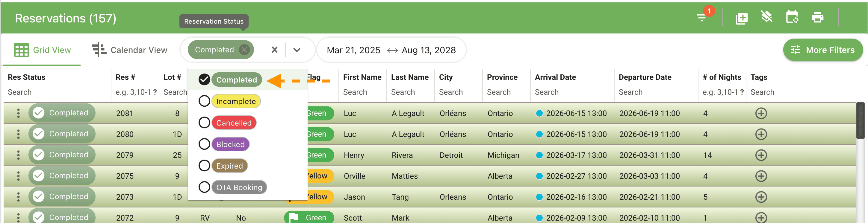Viewport: 868px width, 223px height.
Task: Add a tag to reservation 2080
Action: (x=761, y=134)
